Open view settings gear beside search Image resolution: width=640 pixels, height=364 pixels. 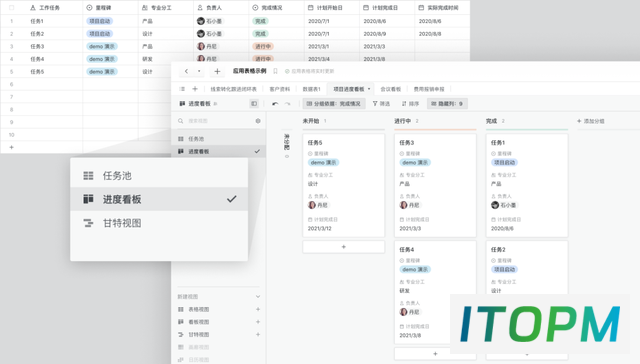coord(258,121)
